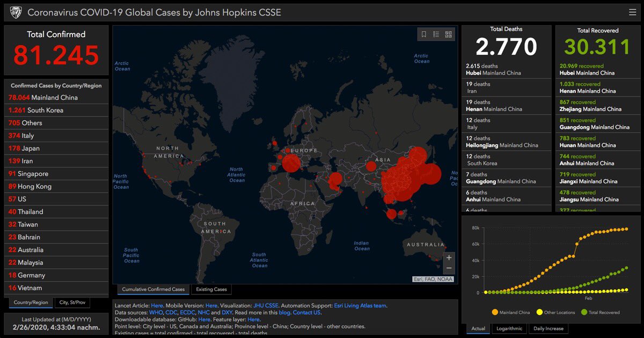Show the Logarithmic chart tab
This screenshot has width=644, height=338.
pos(509,328)
